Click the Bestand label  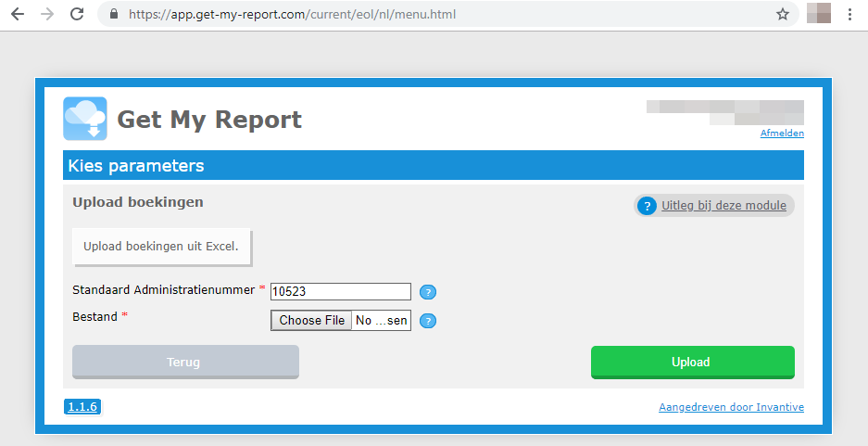(x=94, y=317)
